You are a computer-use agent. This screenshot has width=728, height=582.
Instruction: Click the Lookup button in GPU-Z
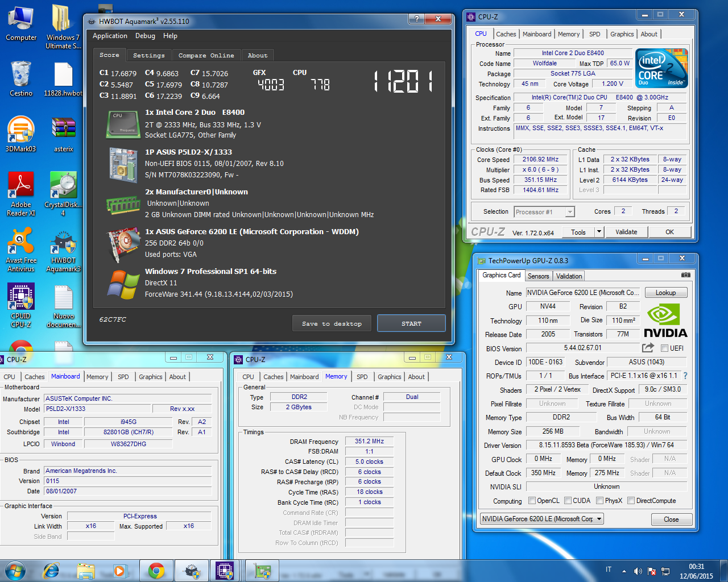[665, 293]
